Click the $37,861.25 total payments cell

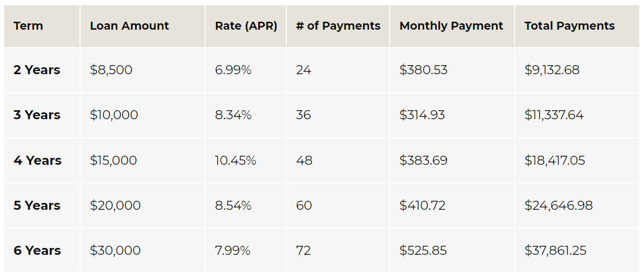point(555,251)
